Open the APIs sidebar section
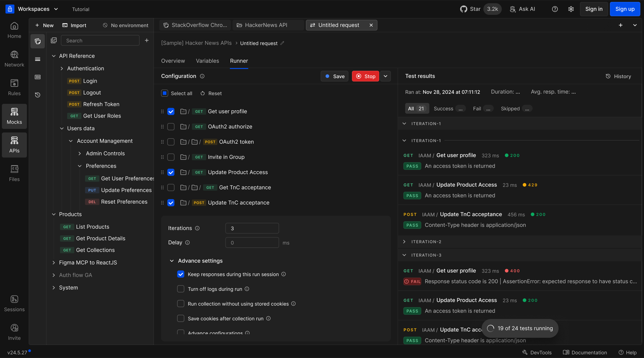This screenshot has width=644, height=358. tap(14, 145)
